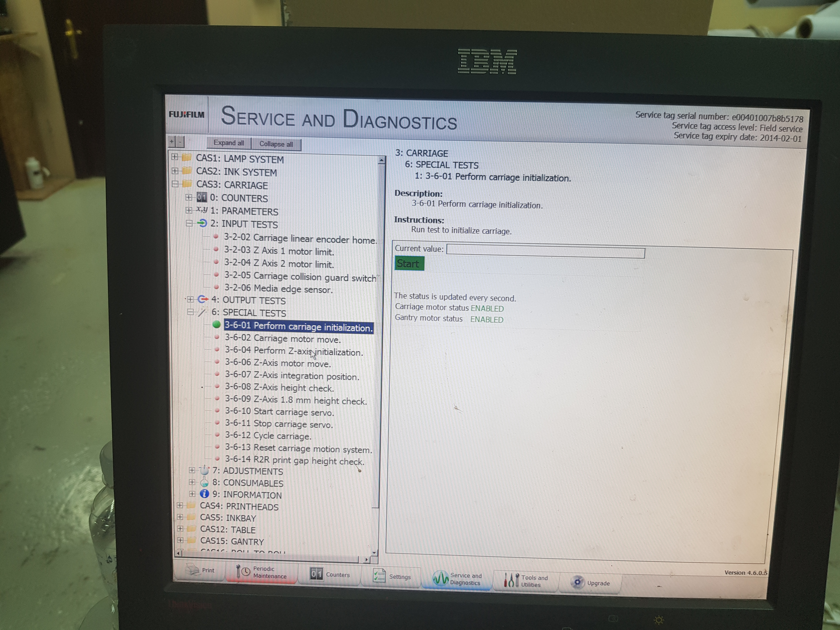Select 3-6-02 Carriage motor move
Image resolution: width=840 pixels, height=630 pixels.
tap(282, 339)
